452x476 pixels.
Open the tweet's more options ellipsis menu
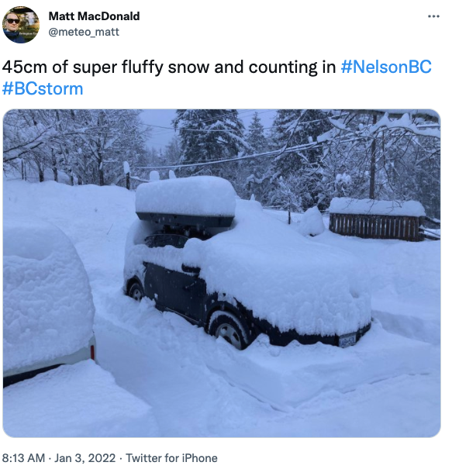pyautogui.click(x=433, y=16)
